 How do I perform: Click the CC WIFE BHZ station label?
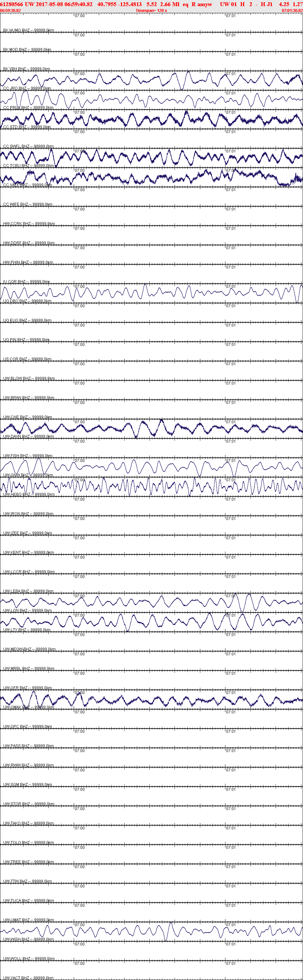[x=28, y=204]
